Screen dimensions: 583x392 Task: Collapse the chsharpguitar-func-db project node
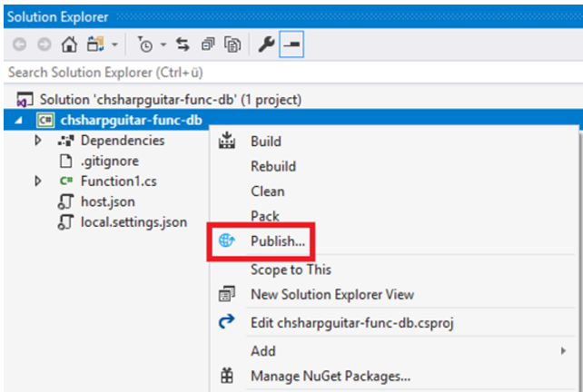coord(18,120)
